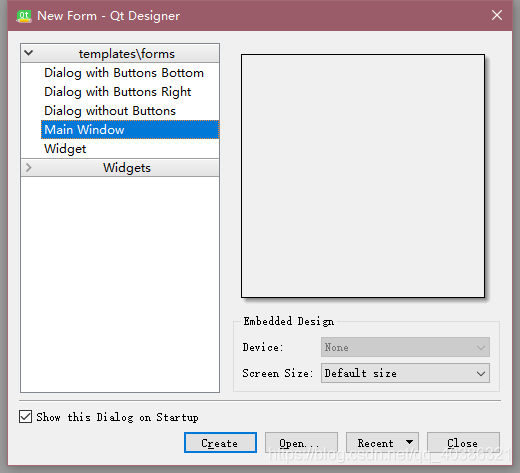Toggle Show this Dialog on Startup checkbox
The image size is (520, 473).
coord(26,417)
